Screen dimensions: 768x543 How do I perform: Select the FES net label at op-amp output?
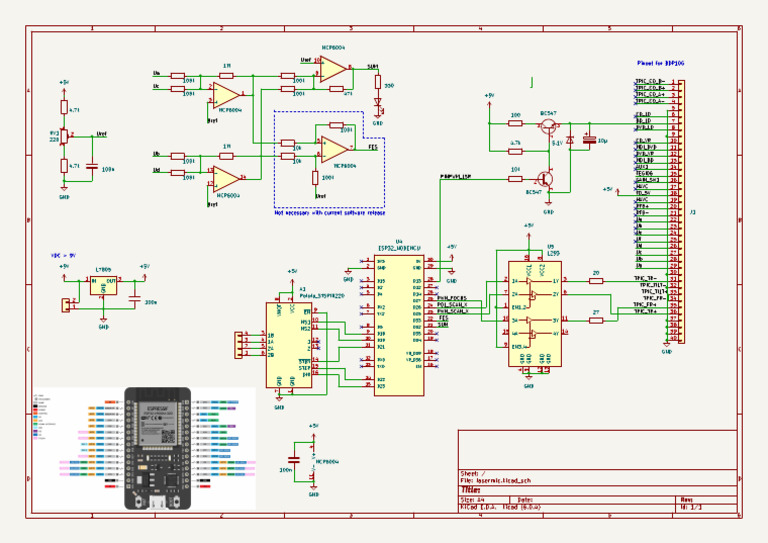tap(373, 146)
